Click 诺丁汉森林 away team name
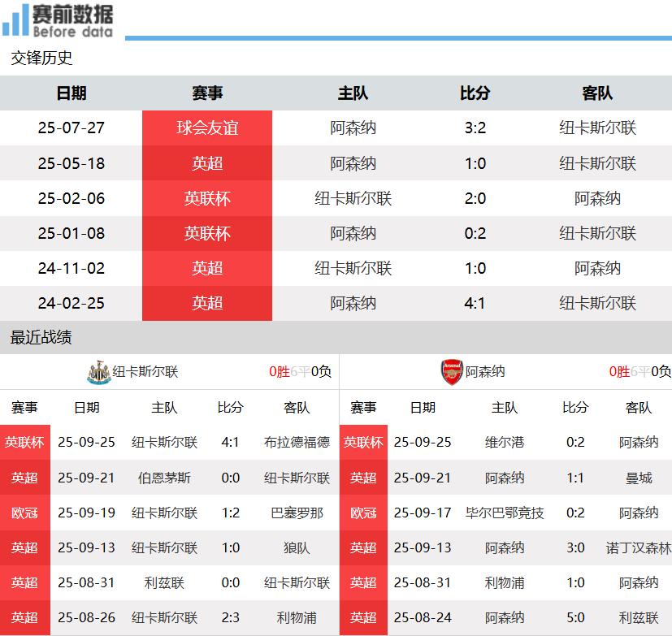The height and width of the screenshot is (636, 672). click(x=639, y=547)
